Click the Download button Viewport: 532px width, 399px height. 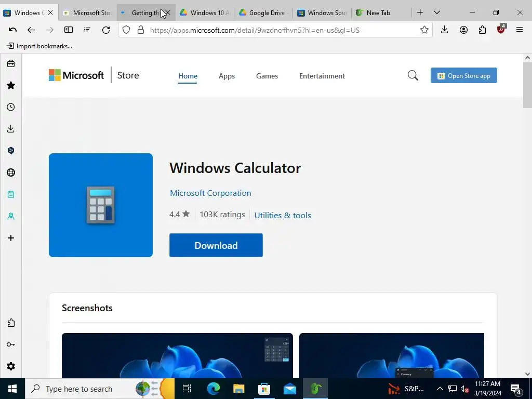click(x=216, y=245)
